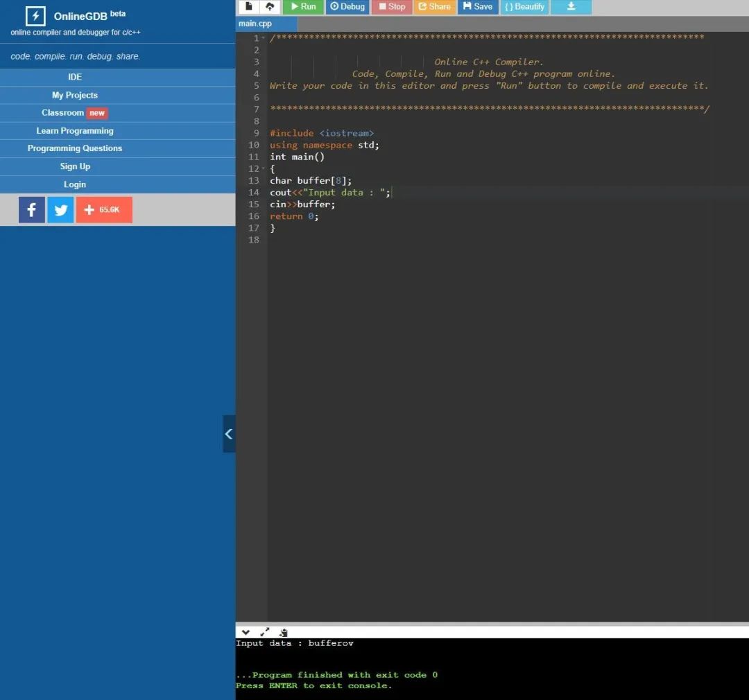The width and height of the screenshot is (749, 700).
Task: Click the '#include <iostream>' line
Action: pyautogui.click(x=322, y=133)
